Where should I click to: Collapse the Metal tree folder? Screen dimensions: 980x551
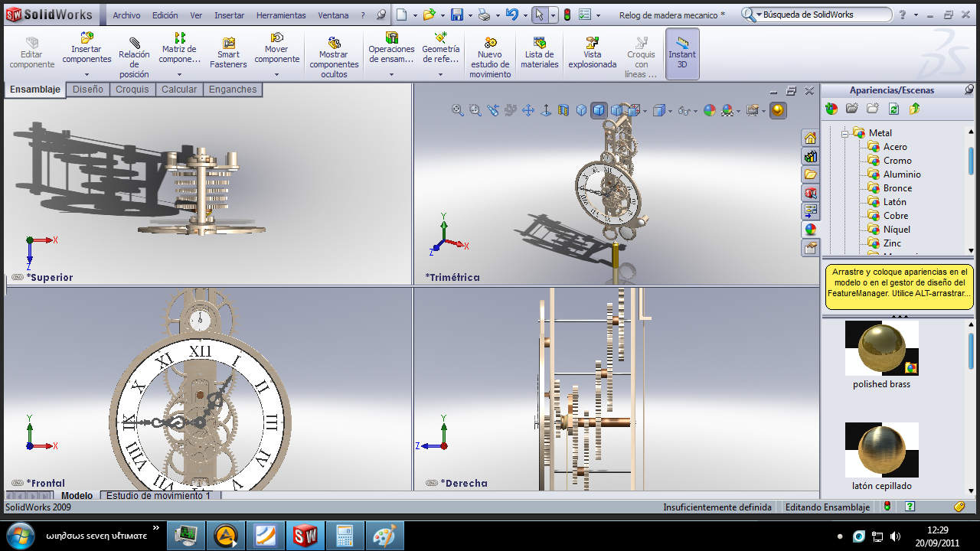(844, 133)
